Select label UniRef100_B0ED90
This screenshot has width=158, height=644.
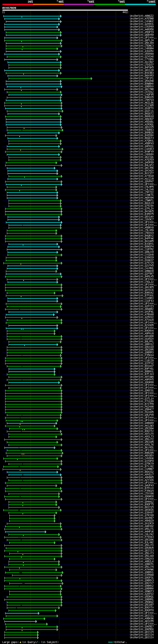pos(142,135)
